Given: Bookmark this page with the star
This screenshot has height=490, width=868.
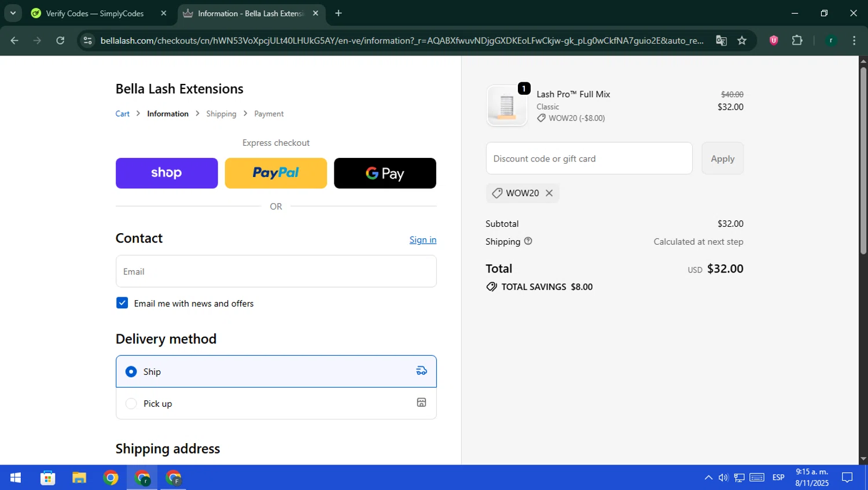Looking at the screenshot, I should [x=742, y=40].
